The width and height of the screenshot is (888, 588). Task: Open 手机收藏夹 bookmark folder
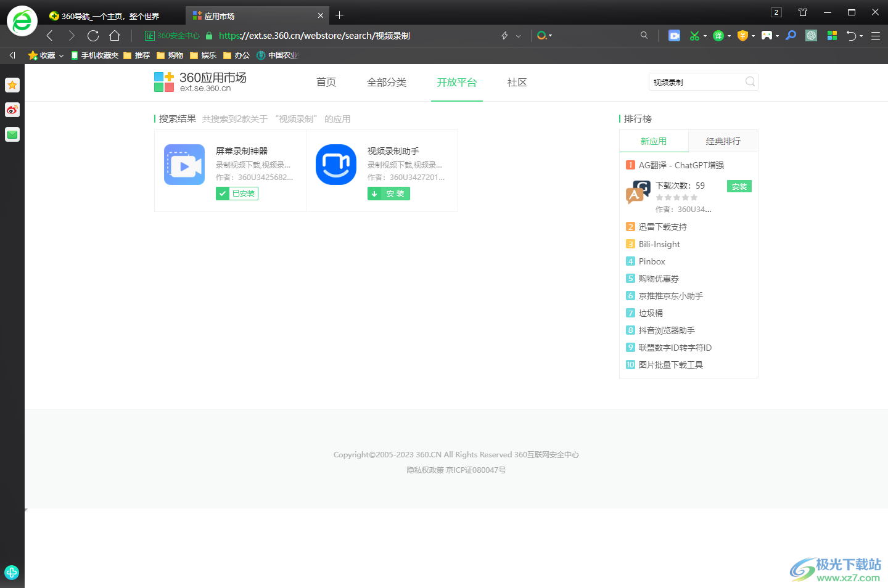[x=94, y=55]
